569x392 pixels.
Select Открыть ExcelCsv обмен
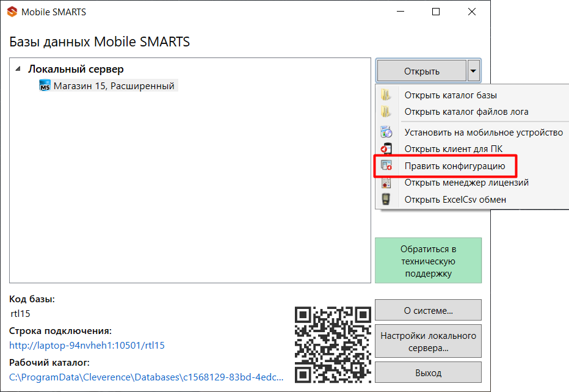(x=472, y=199)
